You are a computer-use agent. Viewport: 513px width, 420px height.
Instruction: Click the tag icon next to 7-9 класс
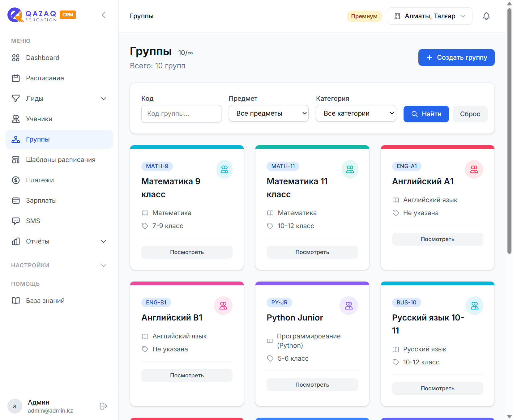[x=145, y=226]
